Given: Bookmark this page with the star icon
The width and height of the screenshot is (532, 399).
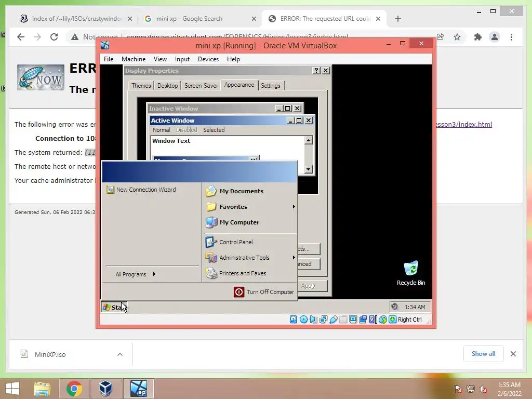Looking at the screenshot, I should click(x=457, y=37).
